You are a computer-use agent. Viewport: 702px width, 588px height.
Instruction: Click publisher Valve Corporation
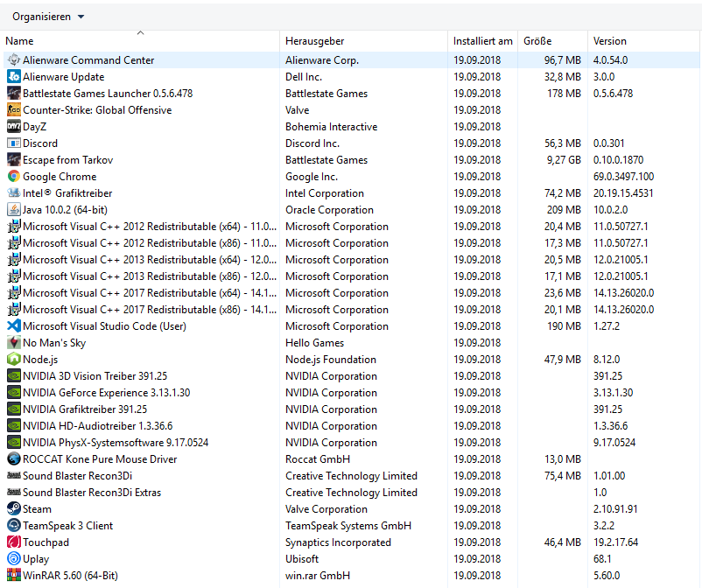click(x=326, y=509)
